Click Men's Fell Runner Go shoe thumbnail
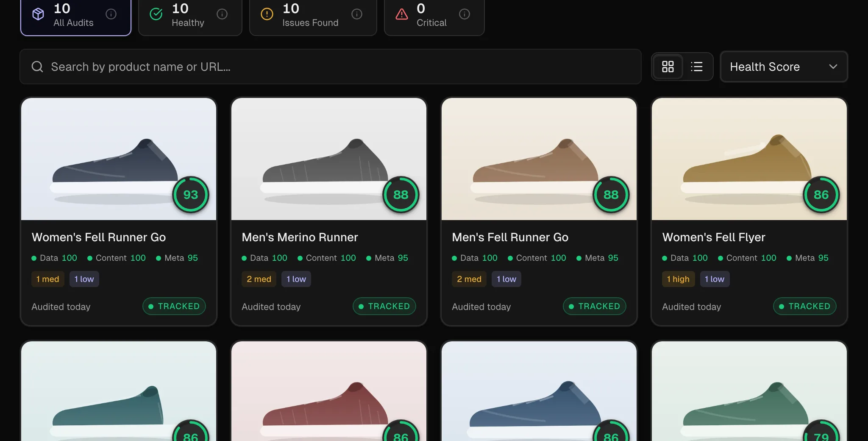Screen dimensions: 868x441 [539, 159]
